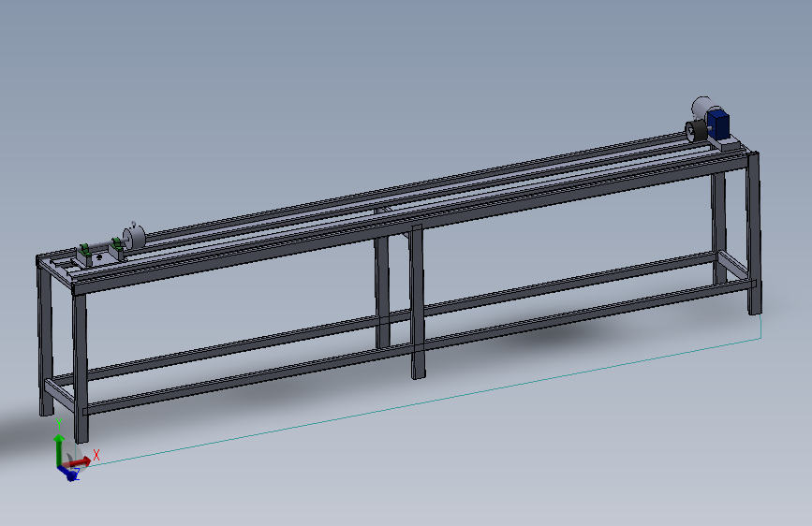Image resolution: width=812 pixels, height=526 pixels.
Task: Click the blue Z axis arrow of the triad
Action: tap(67, 472)
